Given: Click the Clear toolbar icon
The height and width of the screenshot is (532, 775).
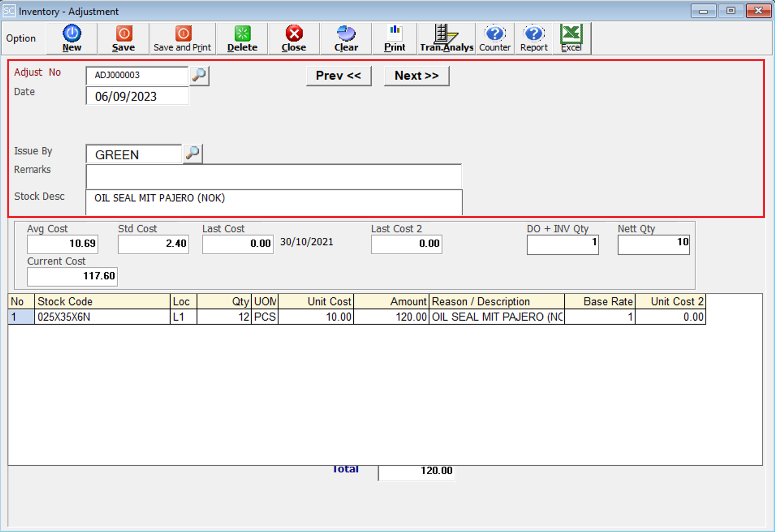Looking at the screenshot, I should pyautogui.click(x=346, y=38).
